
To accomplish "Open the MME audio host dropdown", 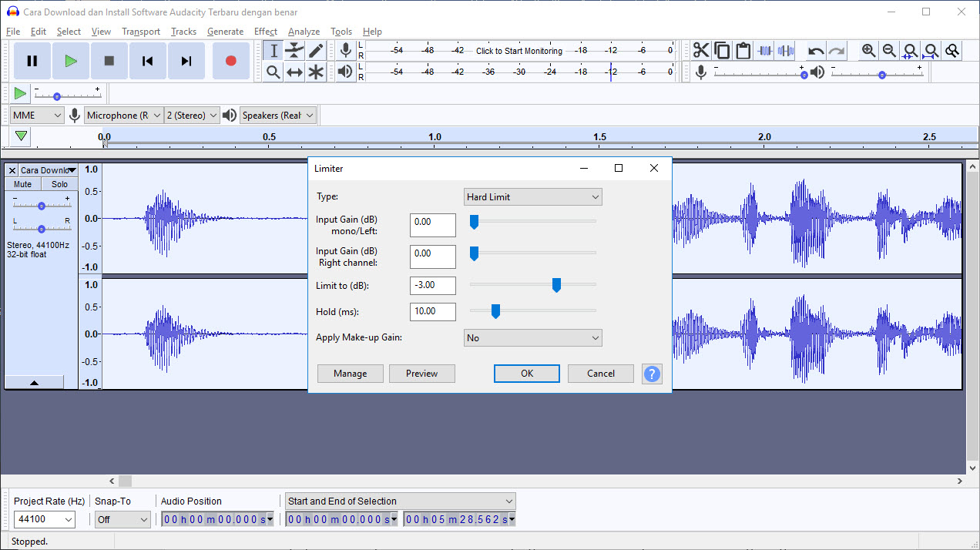I will pyautogui.click(x=37, y=116).
